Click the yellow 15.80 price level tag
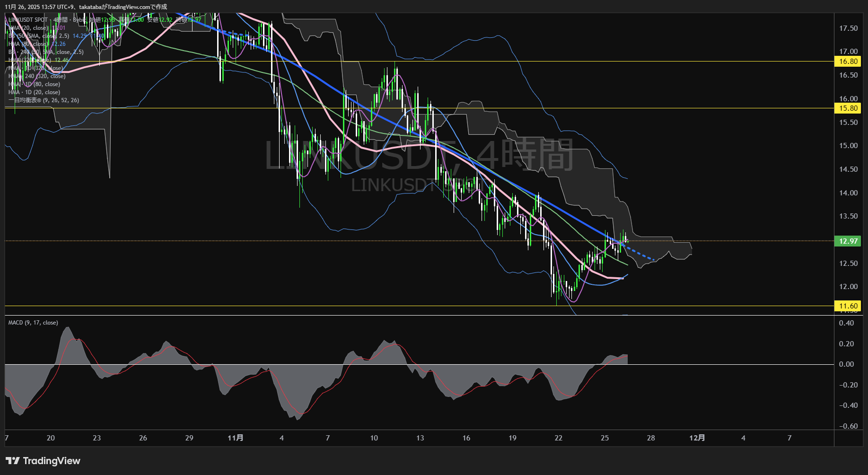 (848, 108)
